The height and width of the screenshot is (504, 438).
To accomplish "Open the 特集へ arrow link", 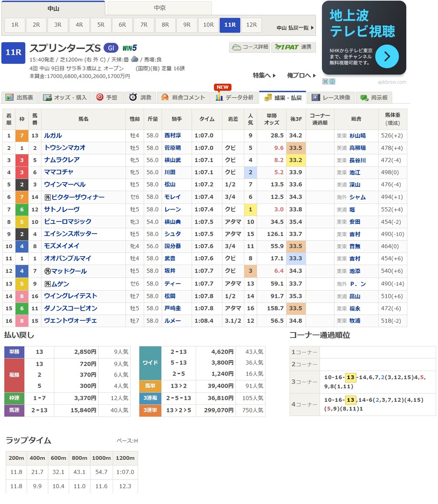I will pyautogui.click(x=264, y=75).
